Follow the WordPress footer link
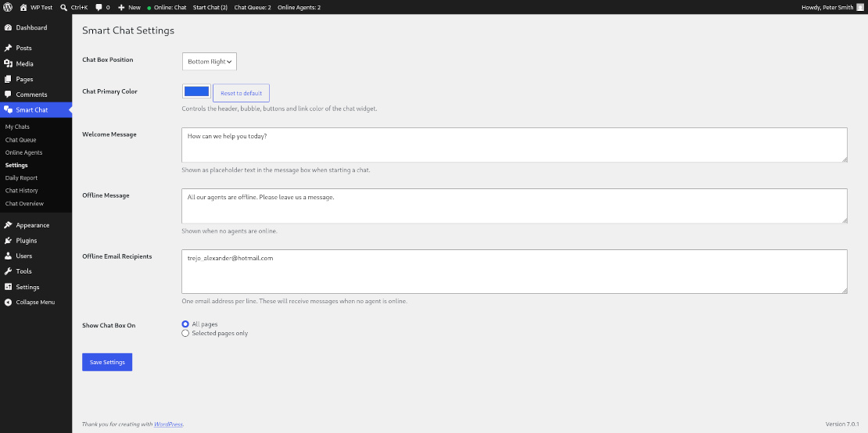868x433 pixels. coord(168,424)
